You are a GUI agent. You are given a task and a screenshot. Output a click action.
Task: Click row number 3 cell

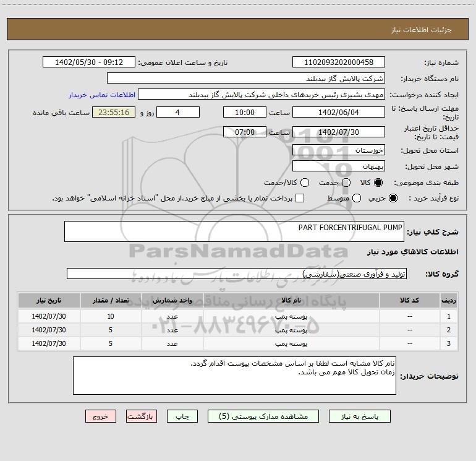pos(449,343)
